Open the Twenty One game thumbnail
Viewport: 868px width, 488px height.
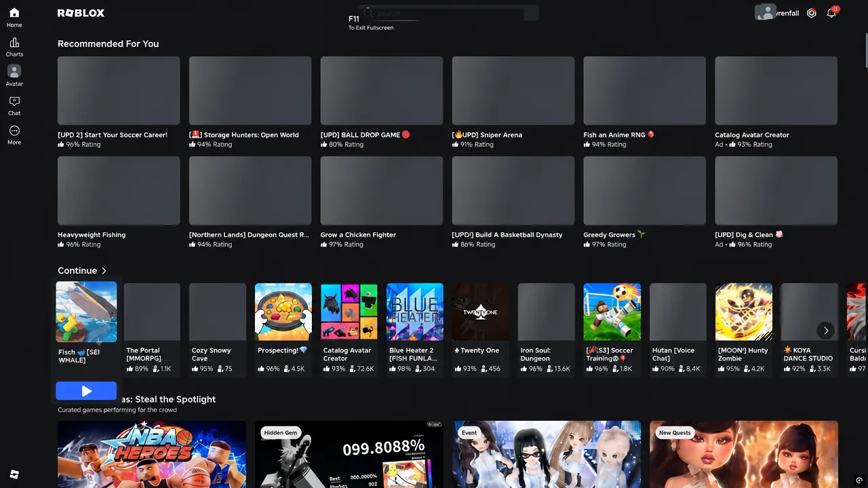coord(481,312)
